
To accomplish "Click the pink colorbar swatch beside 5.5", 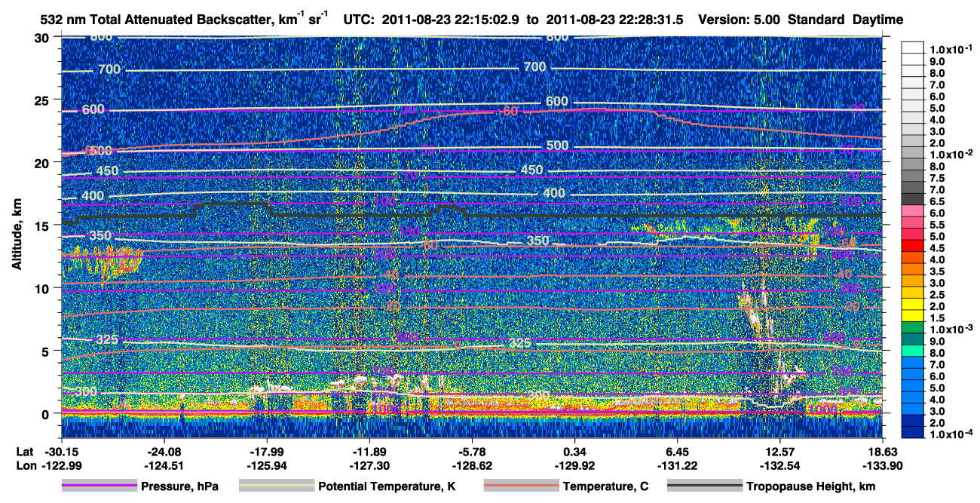I will 914,223.
